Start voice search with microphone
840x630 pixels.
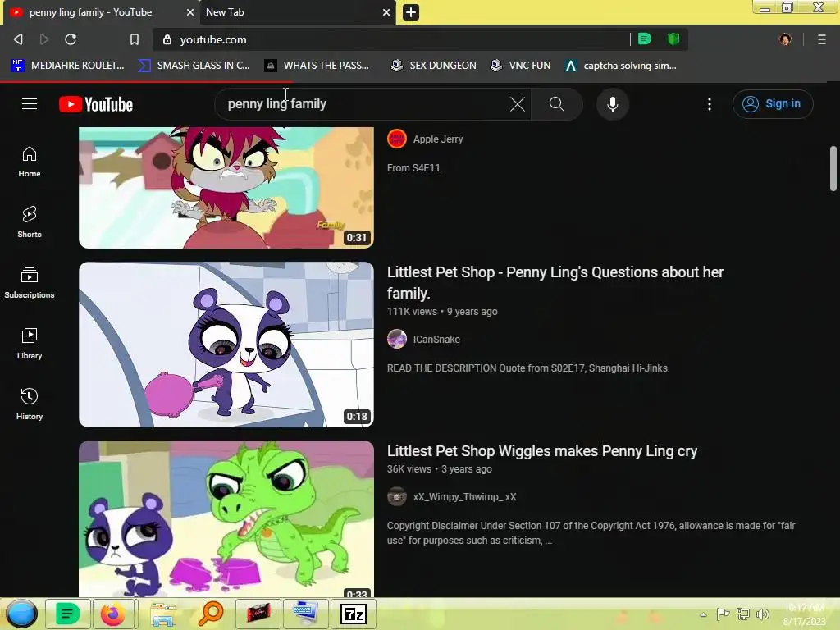pyautogui.click(x=612, y=104)
